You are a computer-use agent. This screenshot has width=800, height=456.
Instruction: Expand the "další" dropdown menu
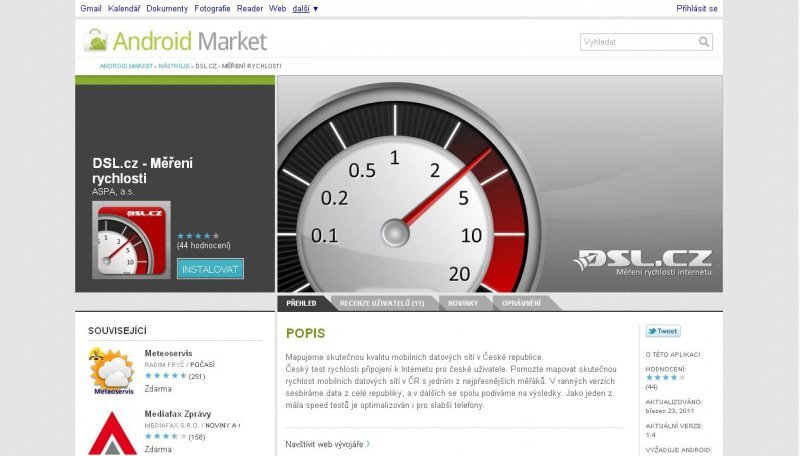point(305,8)
